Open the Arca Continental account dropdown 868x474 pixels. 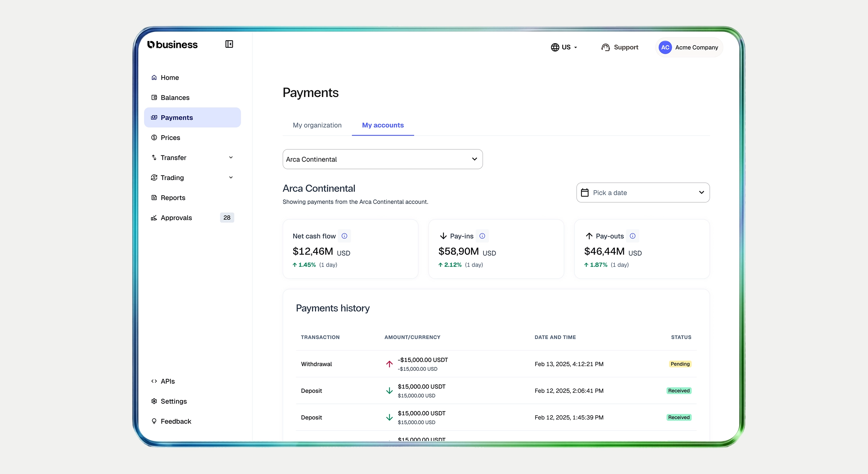(x=383, y=159)
